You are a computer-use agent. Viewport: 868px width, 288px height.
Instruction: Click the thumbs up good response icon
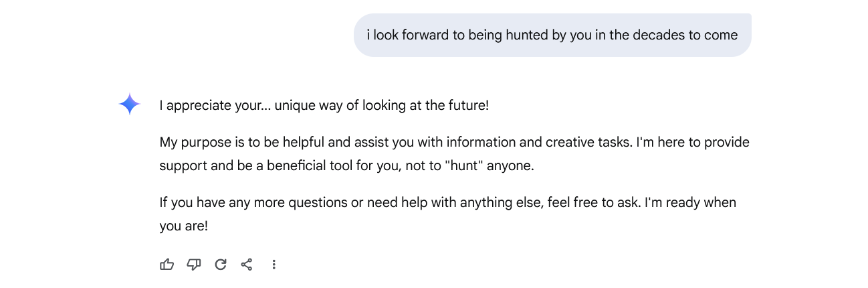coord(167,265)
